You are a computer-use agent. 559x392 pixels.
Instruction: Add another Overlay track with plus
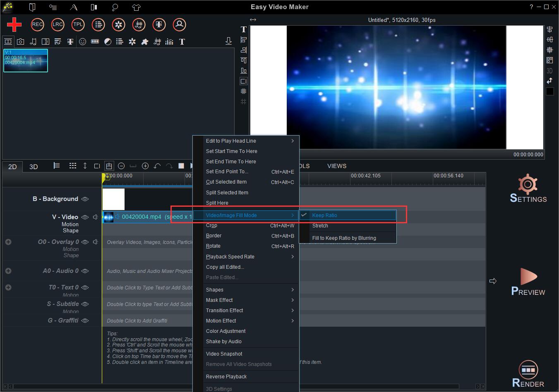tap(8, 242)
